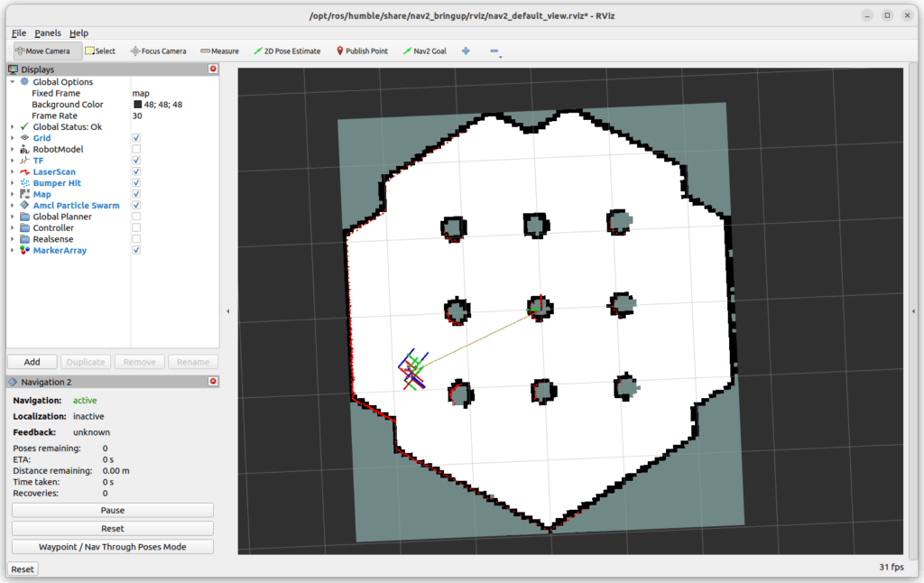Click the Amcl Particle Swarm icon
The height and width of the screenshot is (583, 924).
tap(24, 205)
